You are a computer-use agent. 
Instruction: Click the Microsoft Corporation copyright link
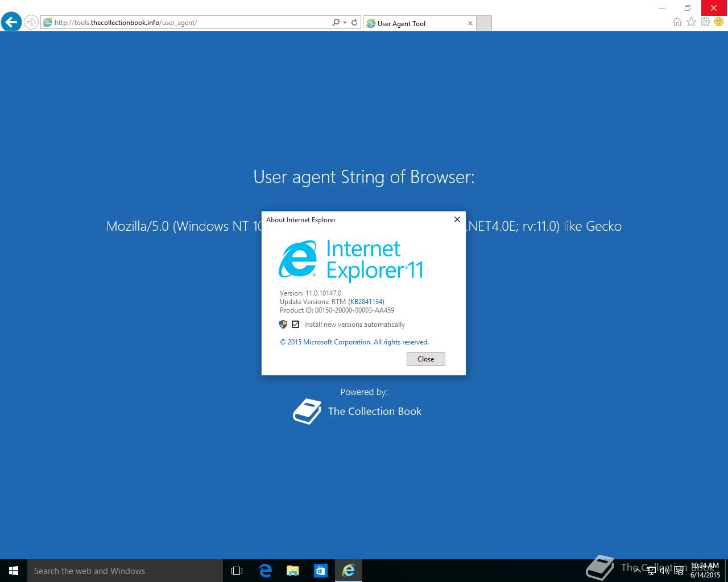point(354,342)
